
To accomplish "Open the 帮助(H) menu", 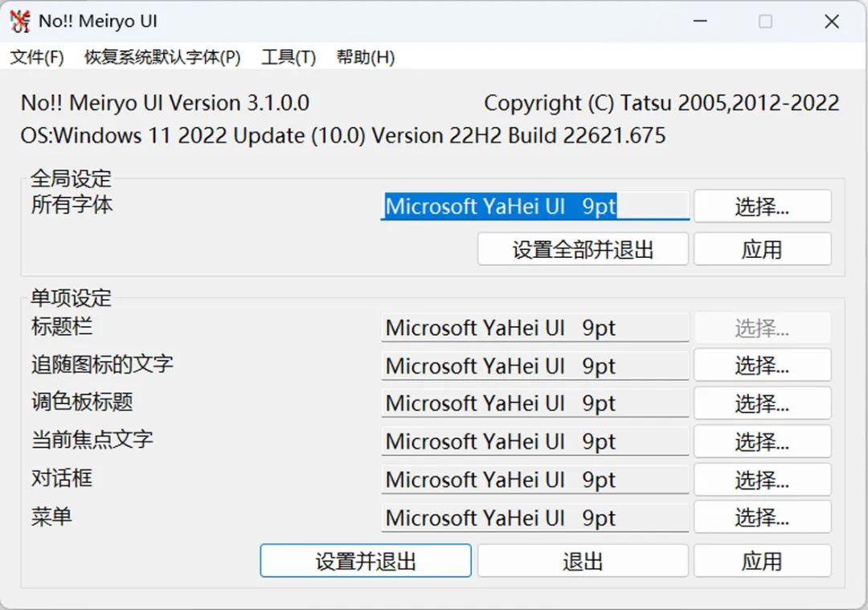I will tap(366, 57).
